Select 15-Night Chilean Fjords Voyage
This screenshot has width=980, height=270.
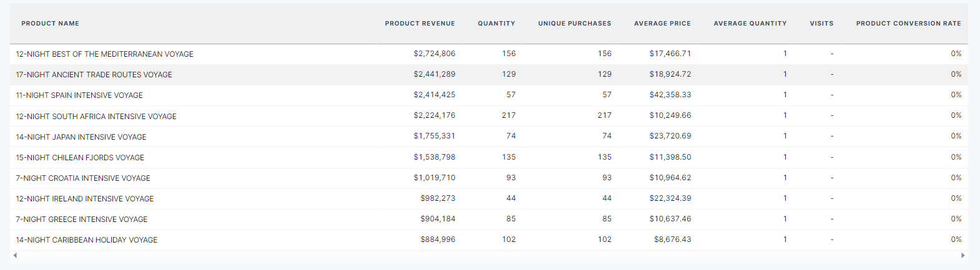[80, 158]
